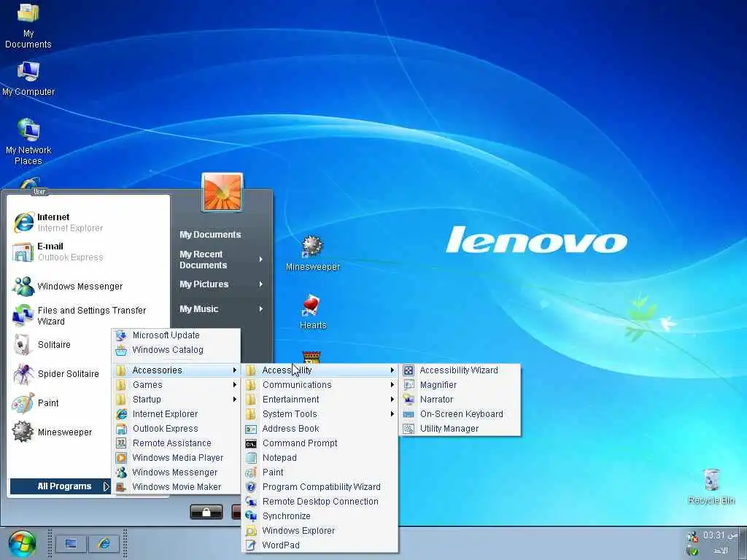Click the system tray clock
Screen dimensions: 747x560
[720, 542]
